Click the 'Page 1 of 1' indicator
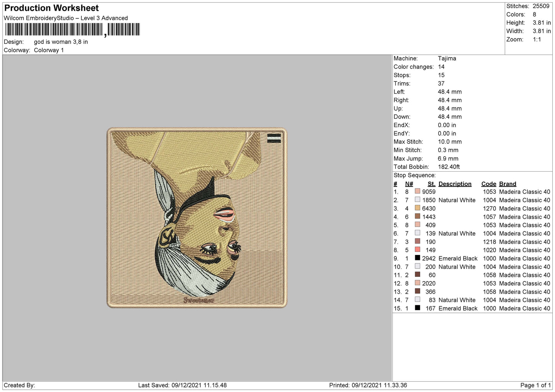Viewport: 555px width, 392px height. click(x=535, y=385)
